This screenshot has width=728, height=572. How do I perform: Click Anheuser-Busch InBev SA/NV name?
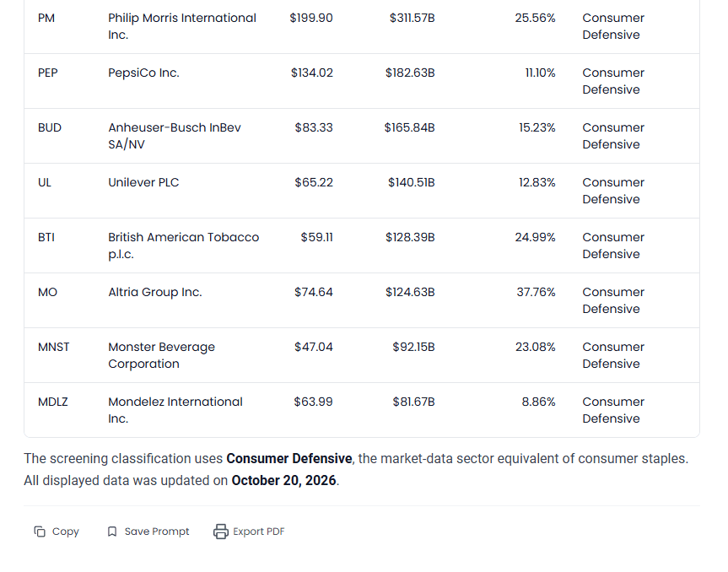[x=175, y=136]
